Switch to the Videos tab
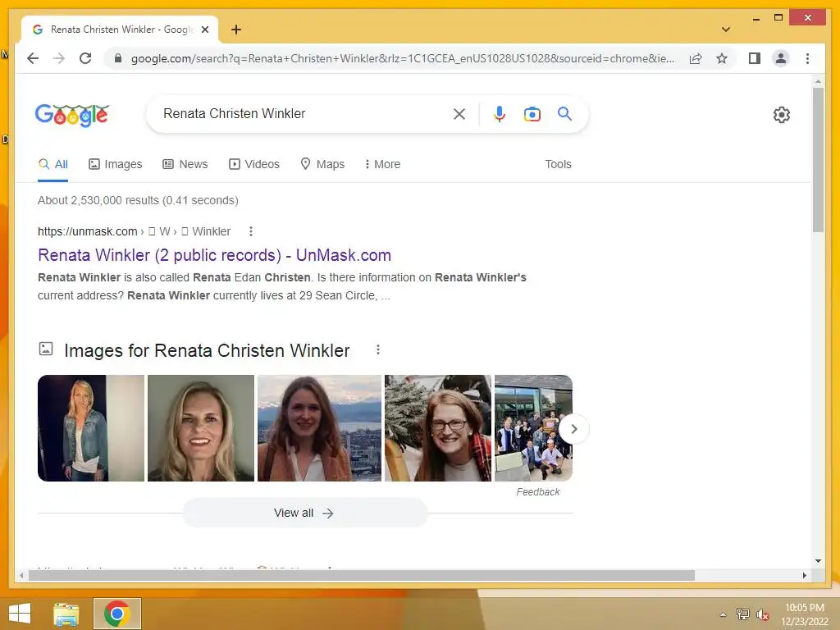Viewport: 840px width, 630px height. pyautogui.click(x=254, y=164)
